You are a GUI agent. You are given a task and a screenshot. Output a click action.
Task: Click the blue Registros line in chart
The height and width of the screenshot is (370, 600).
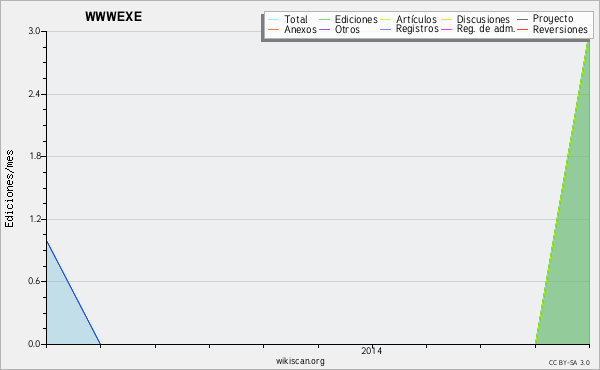pyautogui.click(x=73, y=293)
